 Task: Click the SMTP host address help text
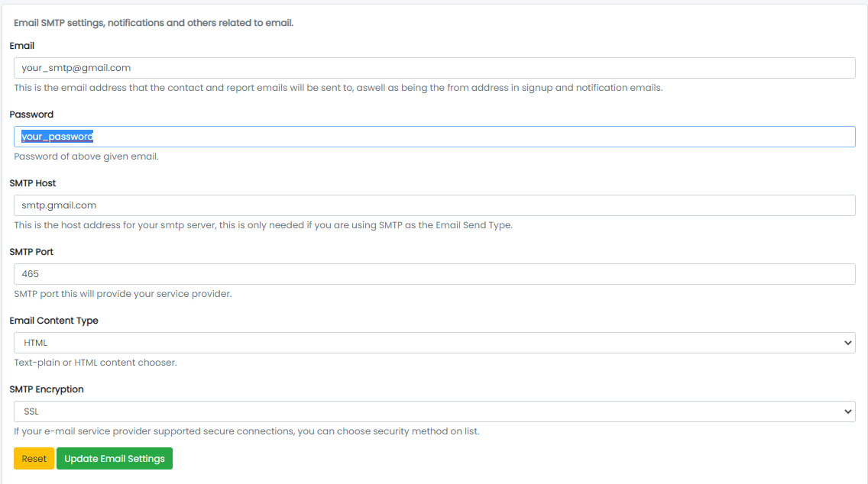(263, 225)
